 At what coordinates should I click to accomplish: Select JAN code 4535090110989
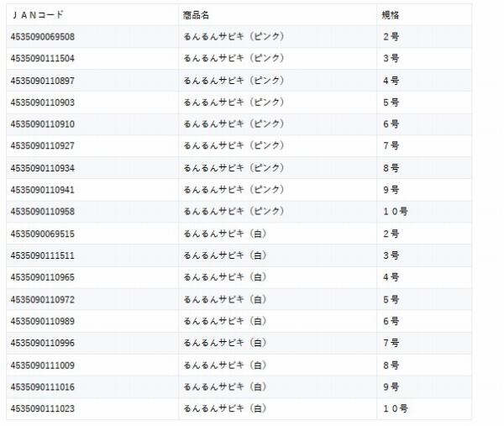click(43, 321)
